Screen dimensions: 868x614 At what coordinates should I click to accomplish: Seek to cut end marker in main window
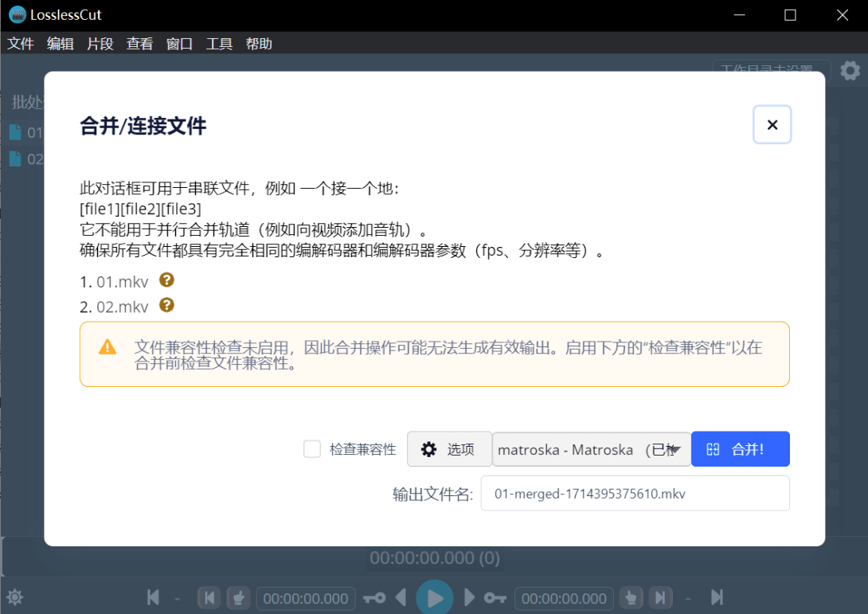click(660, 598)
